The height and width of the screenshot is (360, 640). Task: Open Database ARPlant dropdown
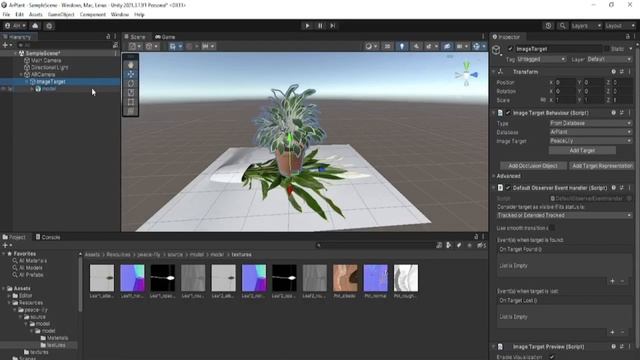coord(590,132)
